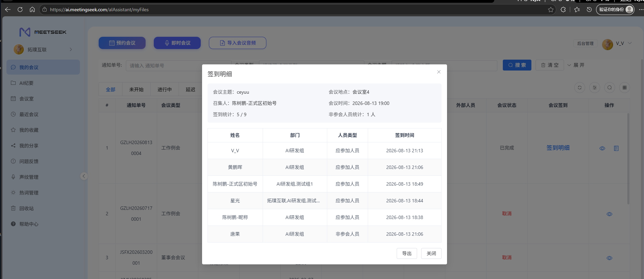
Task: Expand the 拓璞互联 organization chevron
Action: click(x=71, y=49)
